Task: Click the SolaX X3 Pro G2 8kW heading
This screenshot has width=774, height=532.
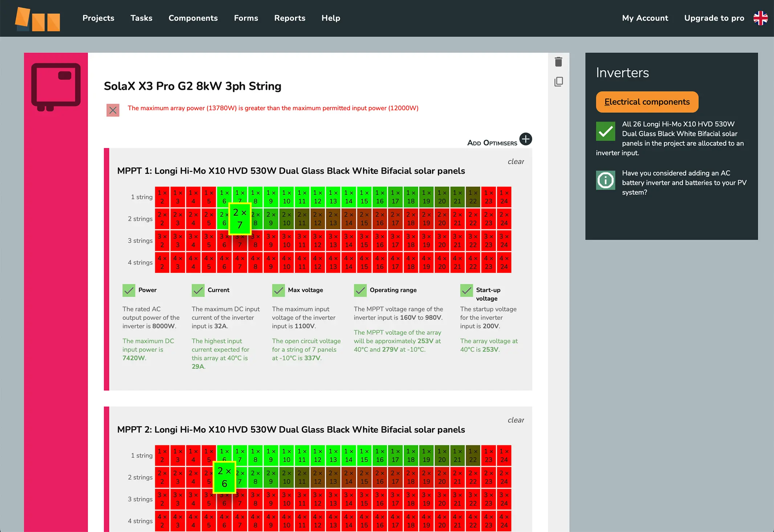Action: [192, 86]
